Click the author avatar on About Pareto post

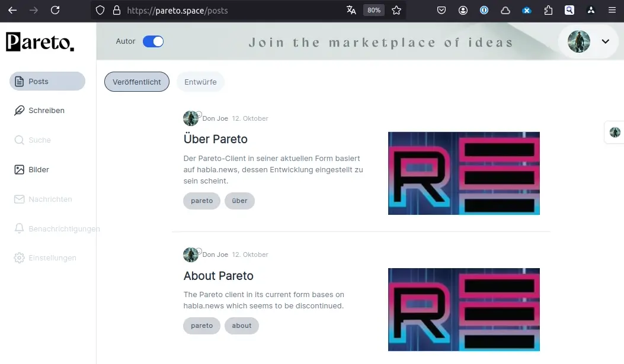pyautogui.click(x=191, y=255)
